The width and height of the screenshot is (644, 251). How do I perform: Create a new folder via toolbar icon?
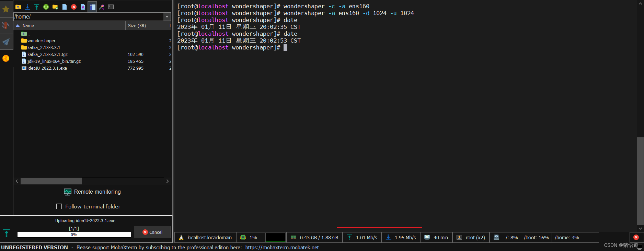(x=55, y=7)
